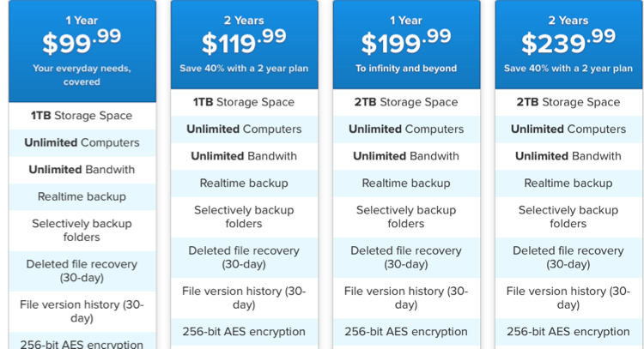This screenshot has width=644, height=349.
Task: Click the "To infinity and beyond" tagline
Action: point(406,69)
